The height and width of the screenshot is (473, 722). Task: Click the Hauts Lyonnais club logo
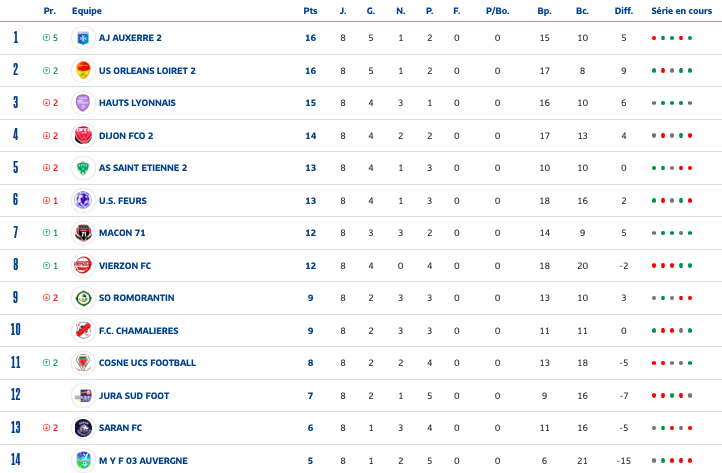[x=83, y=103]
